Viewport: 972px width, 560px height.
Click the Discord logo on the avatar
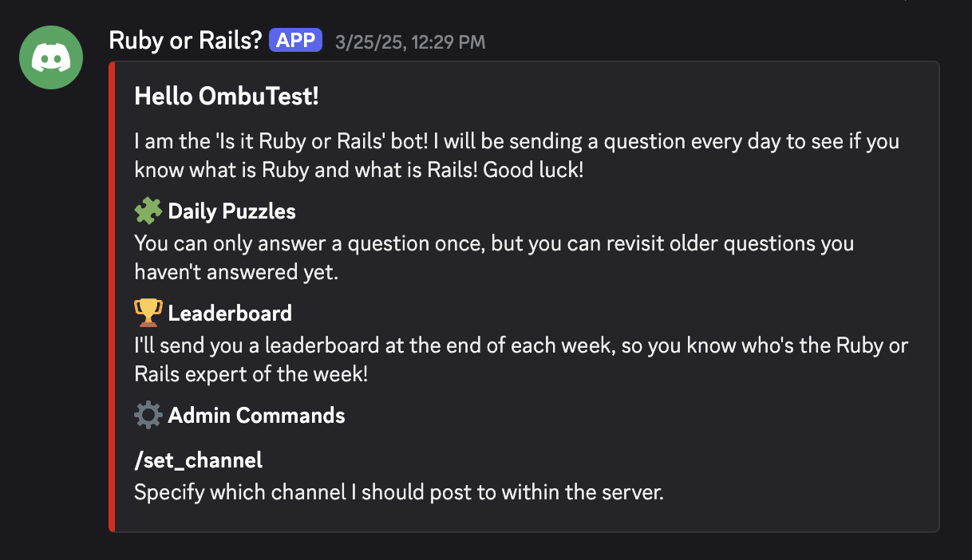click(x=50, y=57)
